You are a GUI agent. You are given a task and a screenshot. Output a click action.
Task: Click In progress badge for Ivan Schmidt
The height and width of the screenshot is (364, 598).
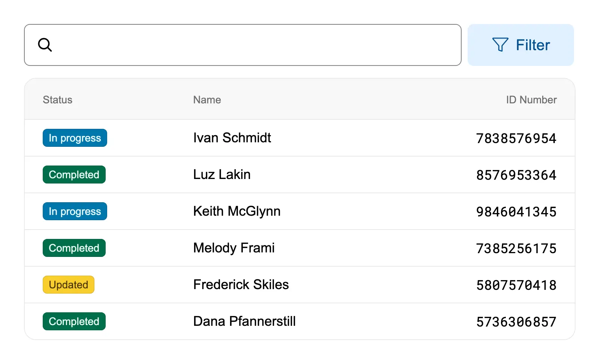point(75,138)
